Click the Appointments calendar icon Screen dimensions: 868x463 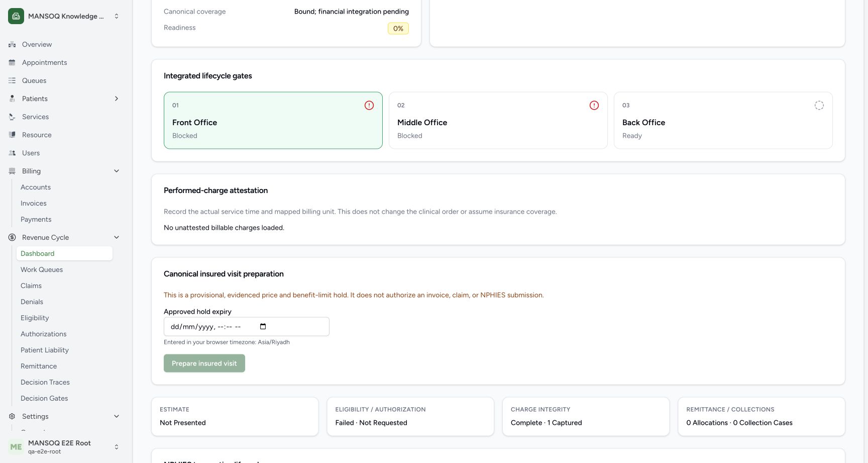(12, 62)
